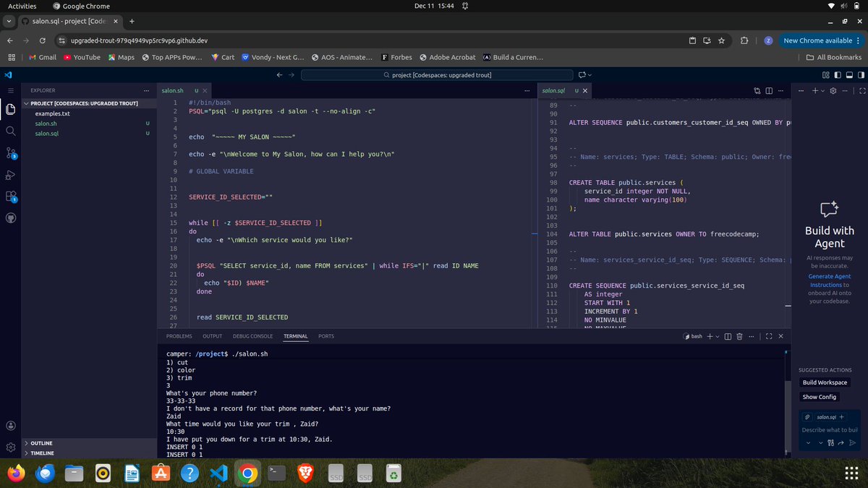Close the terminal panel

tap(780, 336)
